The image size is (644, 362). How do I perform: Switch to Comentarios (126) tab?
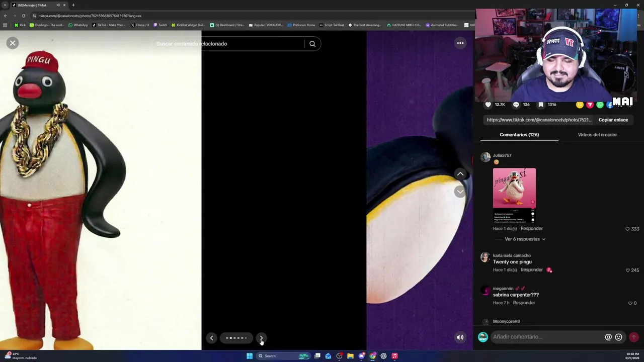pos(519,135)
